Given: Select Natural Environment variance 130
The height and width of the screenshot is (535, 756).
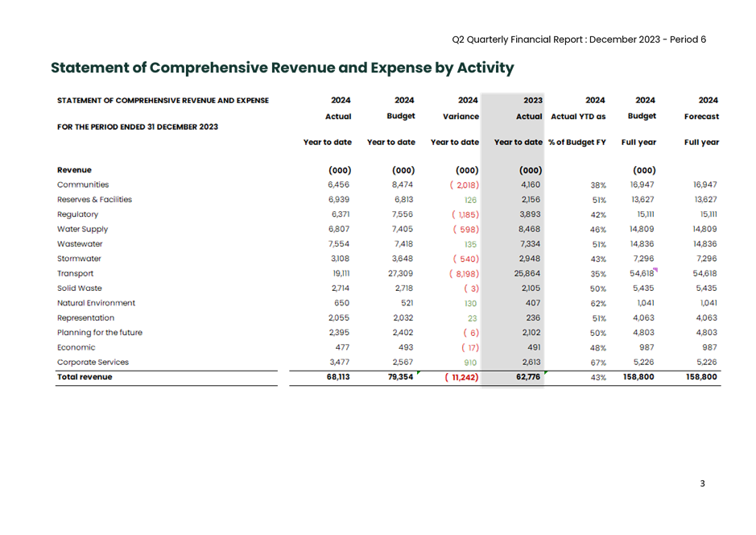Looking at the screenshot, I should click(470, 304).
